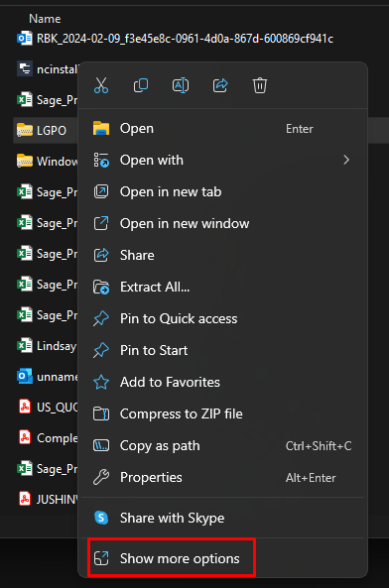Click the star icon for Add to Favorites
The height and width of the screenshot is (588, 389).
coord(101,382)
